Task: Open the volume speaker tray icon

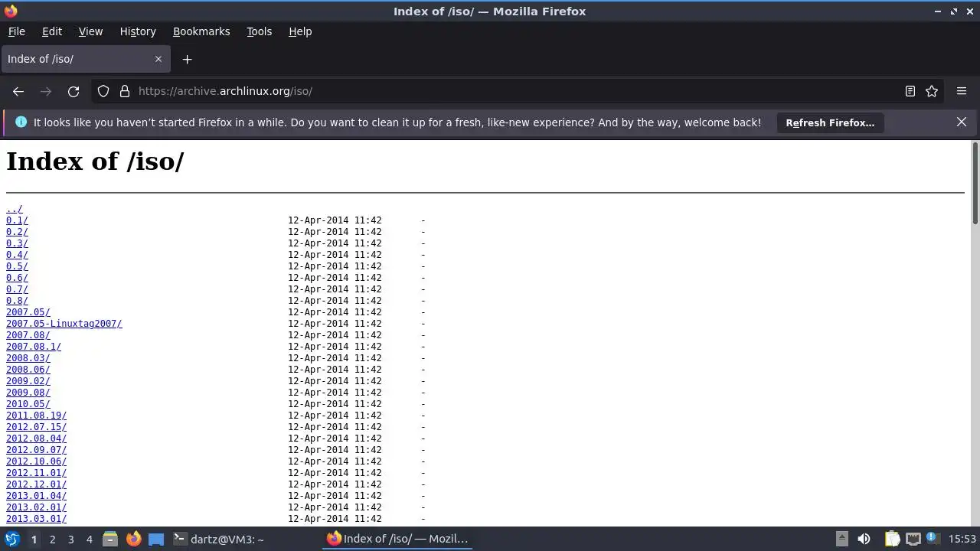Action: point(864,539)
